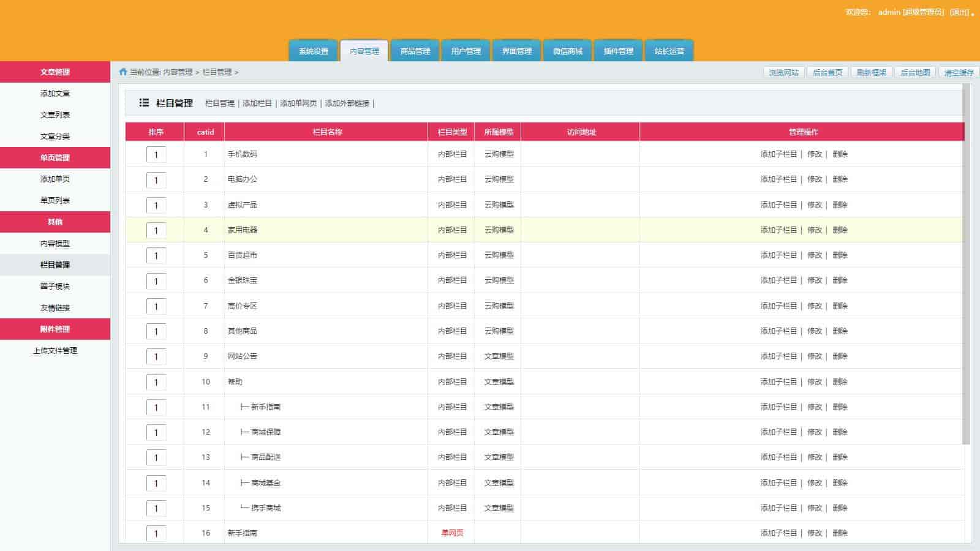This screenshot has height=551, width=980.
Task: Click 添加子栏目 for the 帮助 row
Action: point(778,382)
